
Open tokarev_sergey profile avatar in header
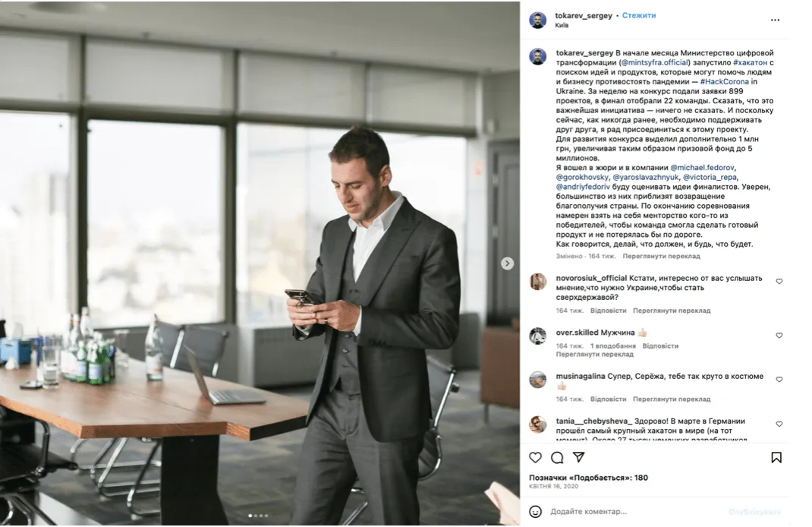point(538,21)
